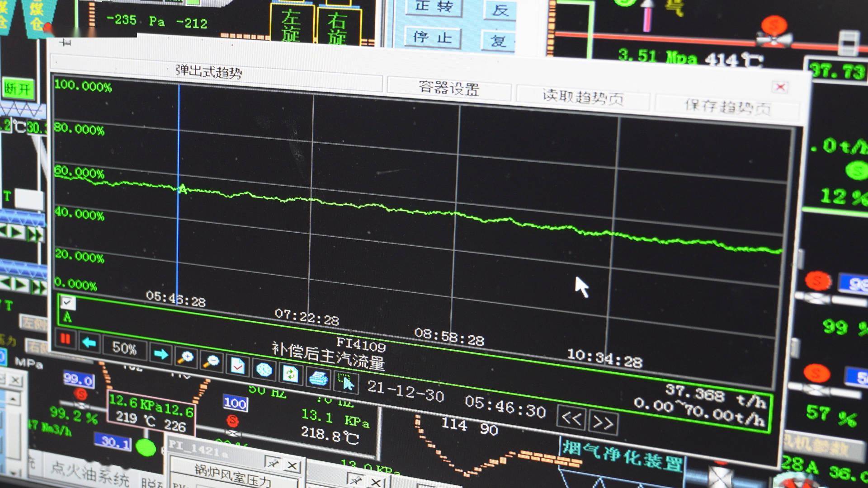Click the refresh document icon

pyautogui.click(x=290, y=374)
